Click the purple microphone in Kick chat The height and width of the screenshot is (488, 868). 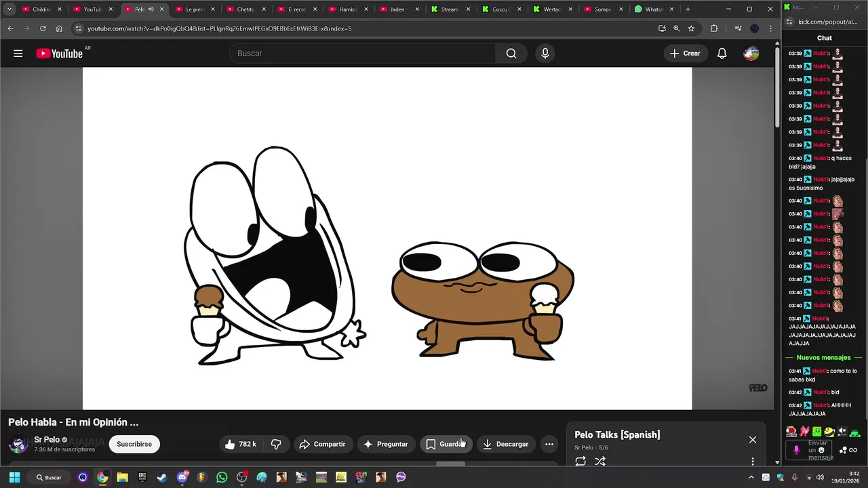[797, 450]
